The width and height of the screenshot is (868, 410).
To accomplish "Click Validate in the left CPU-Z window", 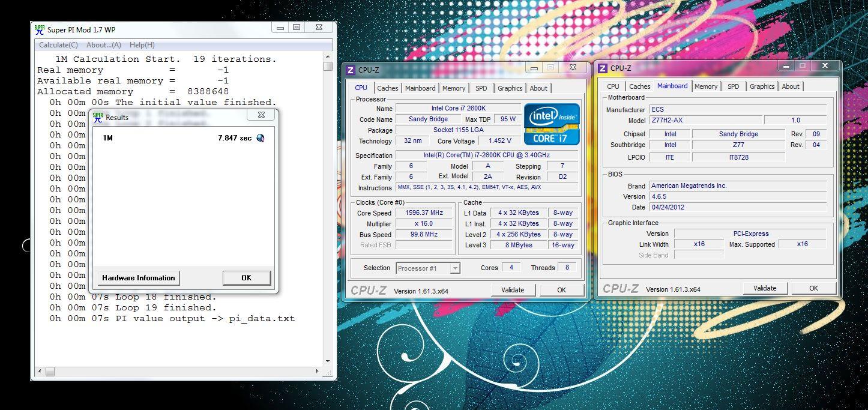I will [x=513, y=290].
